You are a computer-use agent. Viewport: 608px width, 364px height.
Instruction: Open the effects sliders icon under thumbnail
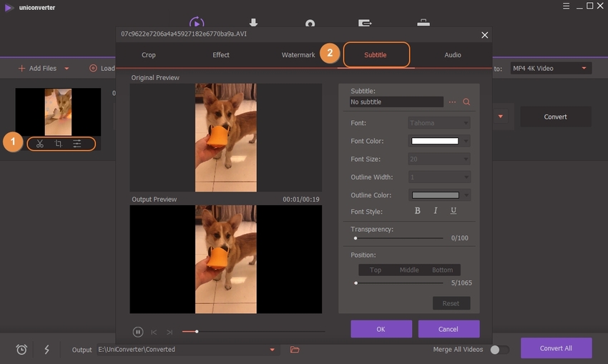point(77,144)
